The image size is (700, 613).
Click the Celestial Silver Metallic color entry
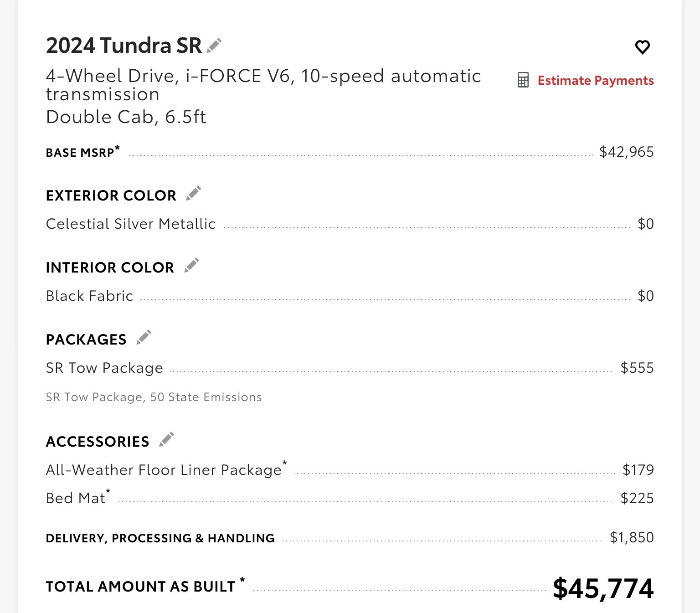131,224
